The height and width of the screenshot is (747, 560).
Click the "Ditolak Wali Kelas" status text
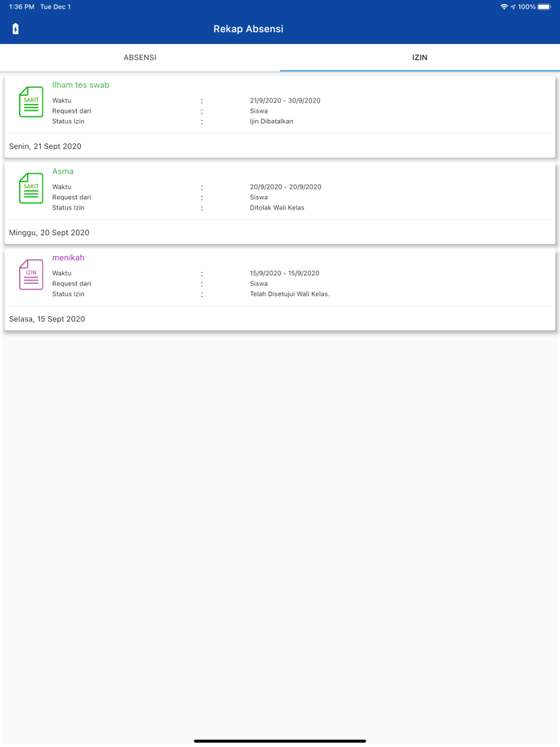(x=277, y=208)
